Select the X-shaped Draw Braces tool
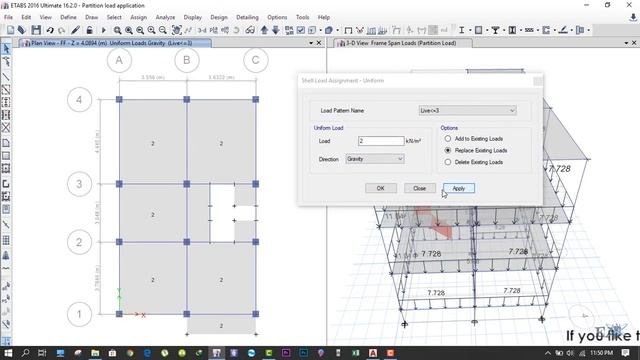The height and width of the screenshot is (360, 640). point(6,128)
